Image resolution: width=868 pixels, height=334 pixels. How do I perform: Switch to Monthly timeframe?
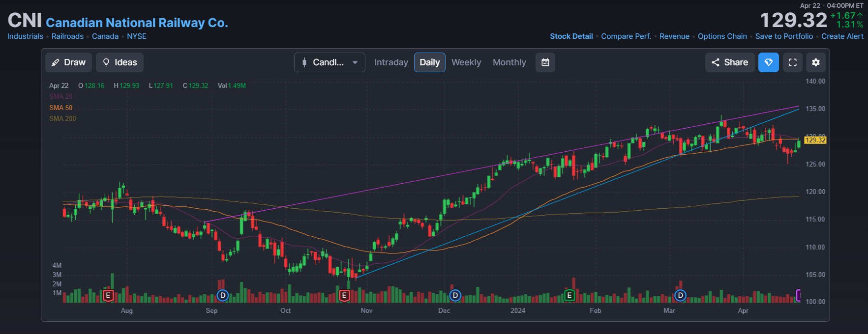coord(509,62)
